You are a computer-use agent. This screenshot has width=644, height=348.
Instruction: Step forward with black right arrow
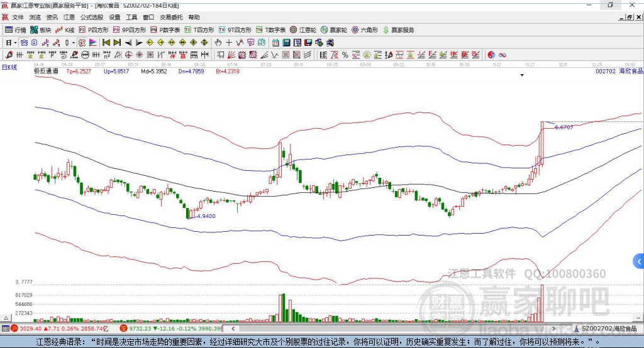tap(139, 43)
